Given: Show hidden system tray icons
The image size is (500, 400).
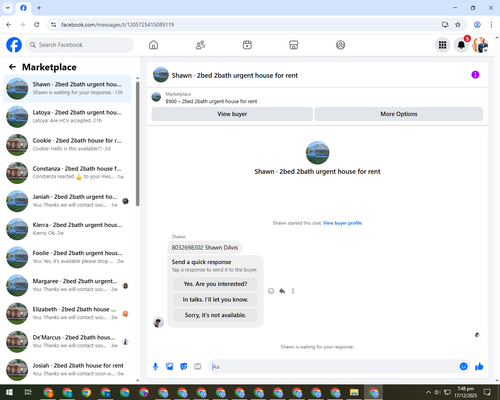Looking at the screenshot, I should (428, 392).
